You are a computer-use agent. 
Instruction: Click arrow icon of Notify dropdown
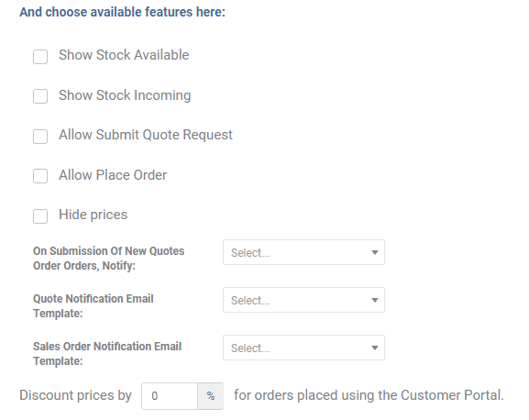click(374, 252)
